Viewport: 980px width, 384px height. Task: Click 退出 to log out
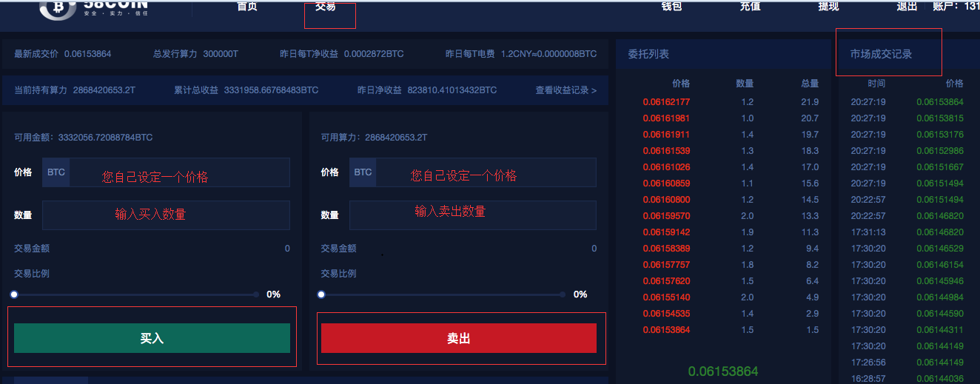coord(907,7)
